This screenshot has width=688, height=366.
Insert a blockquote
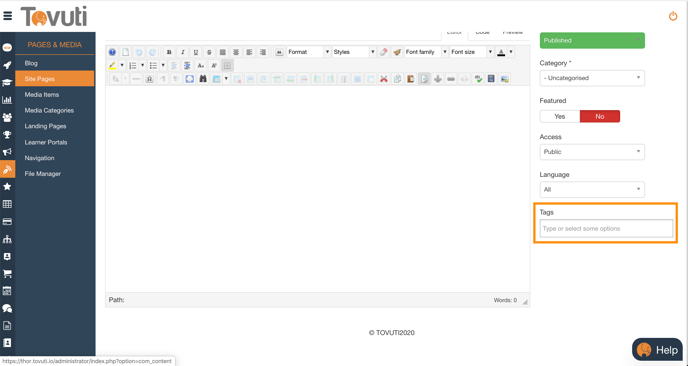(279, 52)
